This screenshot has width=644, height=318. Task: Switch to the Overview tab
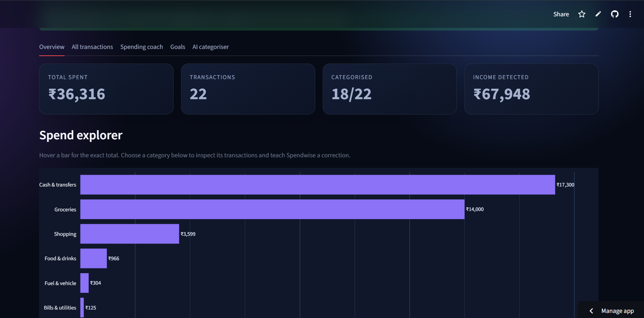(52, 47)
